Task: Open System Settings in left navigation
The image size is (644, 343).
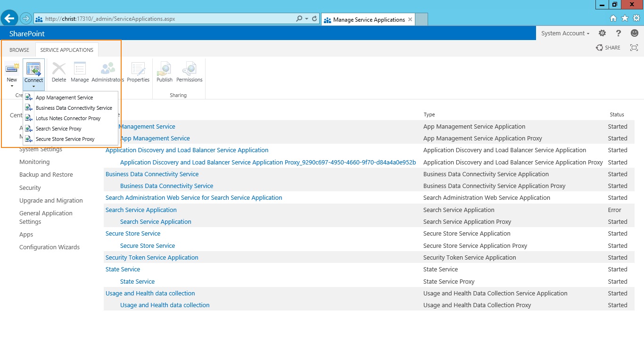Action: coord(41,149)
